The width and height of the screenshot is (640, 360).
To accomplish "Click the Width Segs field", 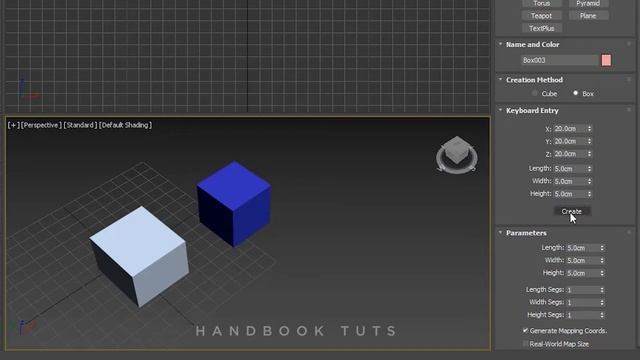I will pos(582,302).
